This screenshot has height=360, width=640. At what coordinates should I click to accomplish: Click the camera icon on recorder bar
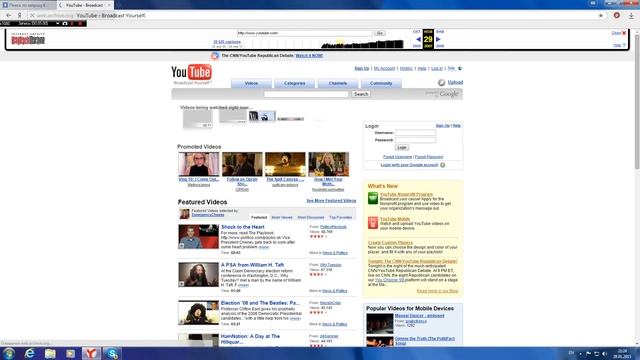coord(65,23)
